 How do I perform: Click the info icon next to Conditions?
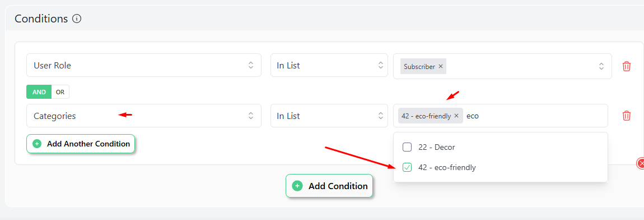coord(77,19)
